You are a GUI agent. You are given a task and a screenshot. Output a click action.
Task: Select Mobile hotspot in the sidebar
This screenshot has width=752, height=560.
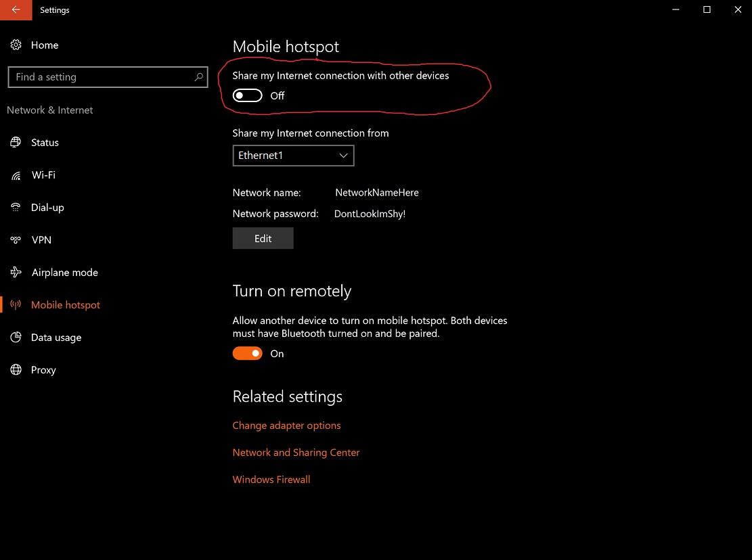65,304
